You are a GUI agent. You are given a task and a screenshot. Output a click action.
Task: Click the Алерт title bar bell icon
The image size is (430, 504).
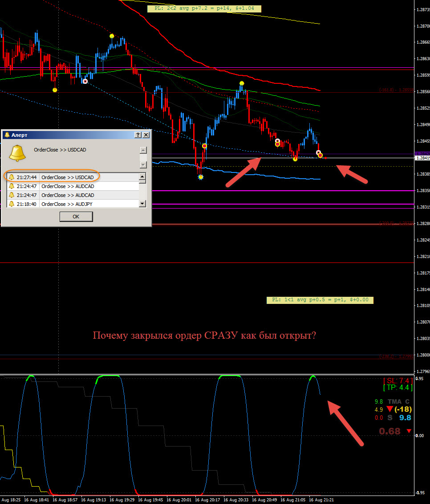pos(7,135)
